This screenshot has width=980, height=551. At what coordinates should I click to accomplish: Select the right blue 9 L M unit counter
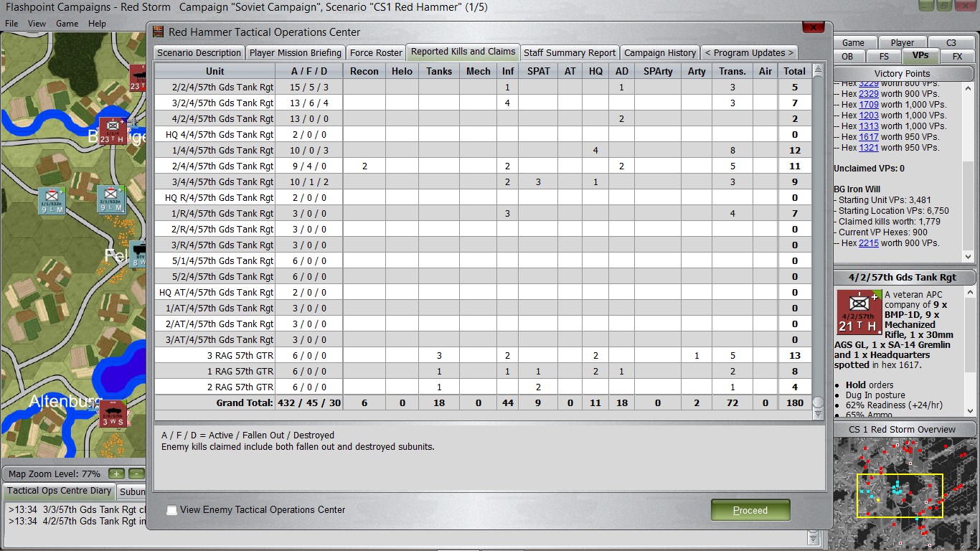tap(111, 200)
